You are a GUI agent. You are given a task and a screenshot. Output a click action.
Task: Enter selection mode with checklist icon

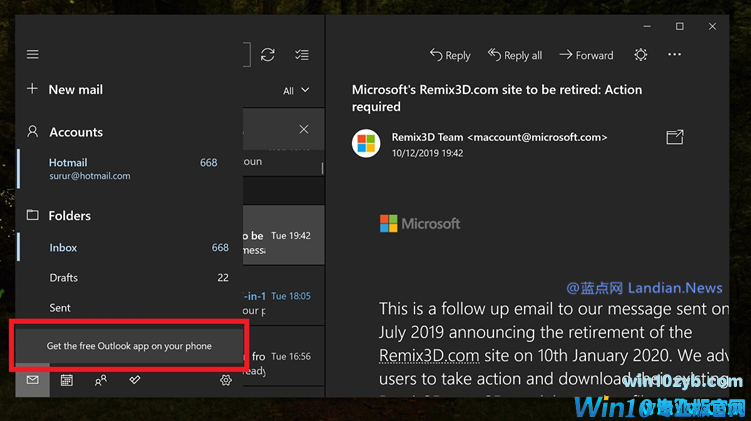(x=302, y=55)
